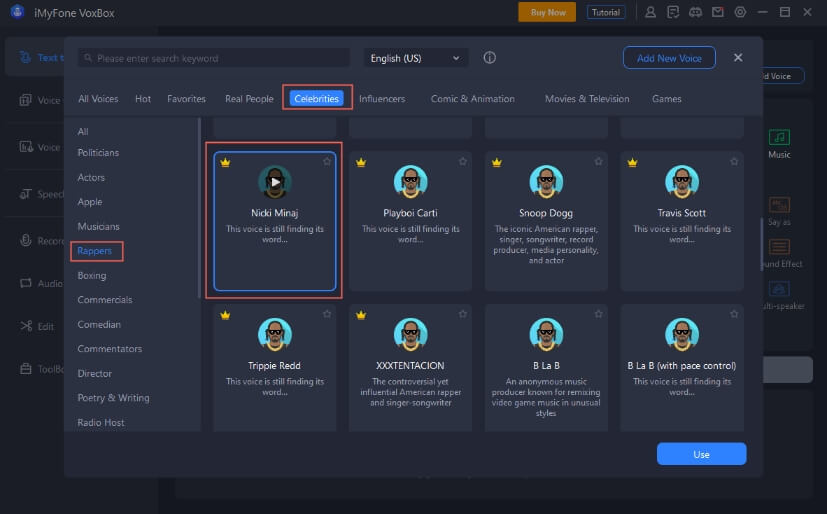Open the feedback notes icon in title bar
This screenshot has height=514, width=827.
(673, 12)
